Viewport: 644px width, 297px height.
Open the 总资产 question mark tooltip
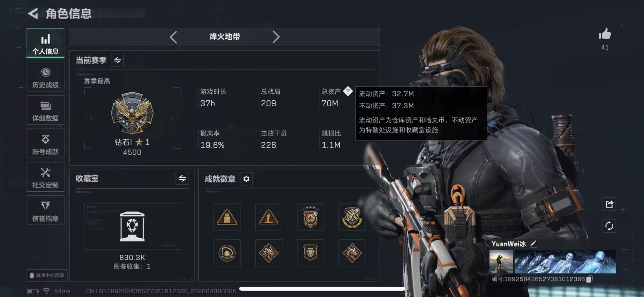pyautogui.click(x=348, y=91)
